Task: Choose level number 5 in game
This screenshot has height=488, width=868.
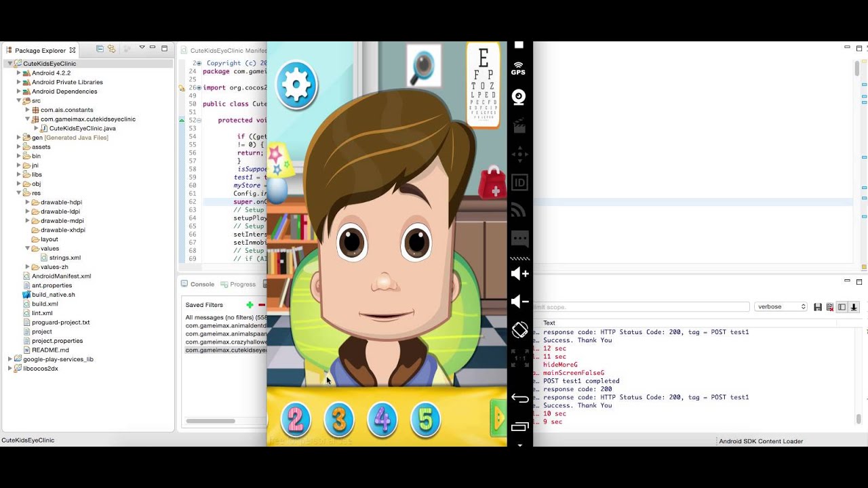Action: (x=425, y=420)
